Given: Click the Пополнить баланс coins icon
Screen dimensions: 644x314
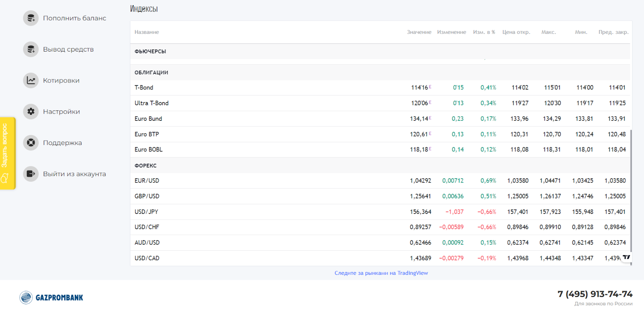Looking at the screenshot, I should click(x=31, y=18).
